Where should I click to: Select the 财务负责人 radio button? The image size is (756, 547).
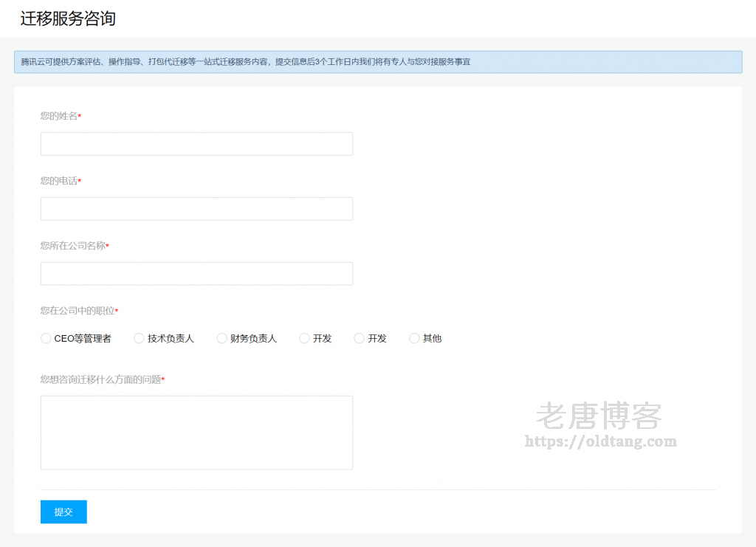point(221,338)
